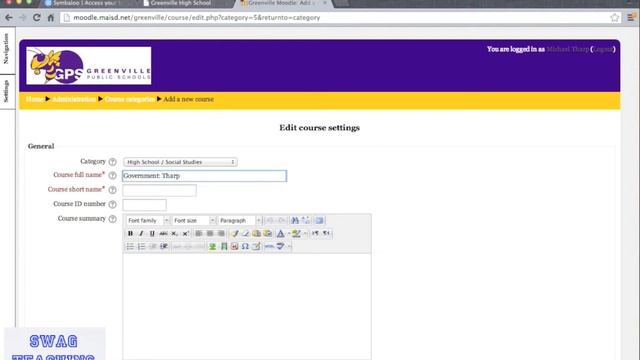Insert a non-breaking space character
Image resolution: width=640 pixels, height=360 pixels.
(235, 247)
